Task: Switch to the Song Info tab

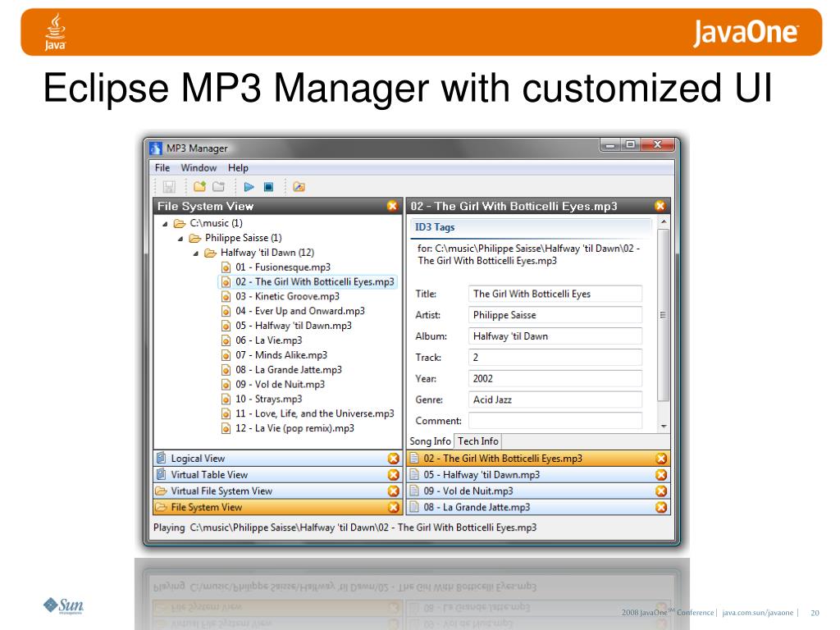Action: click(430, 441)
